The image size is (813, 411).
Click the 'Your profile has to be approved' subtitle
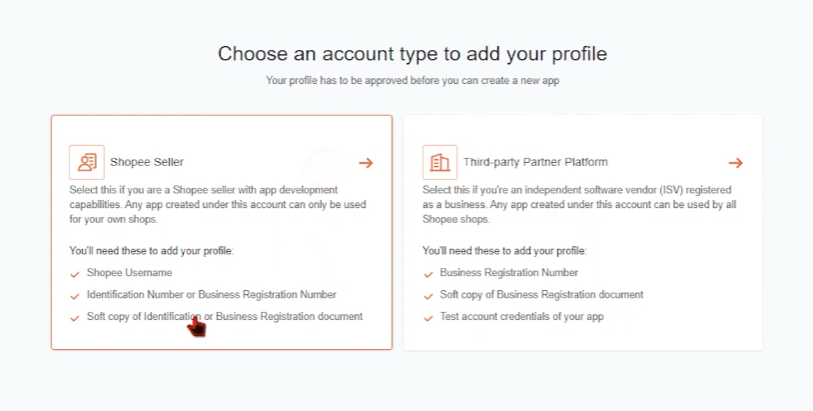pos(412,81)
